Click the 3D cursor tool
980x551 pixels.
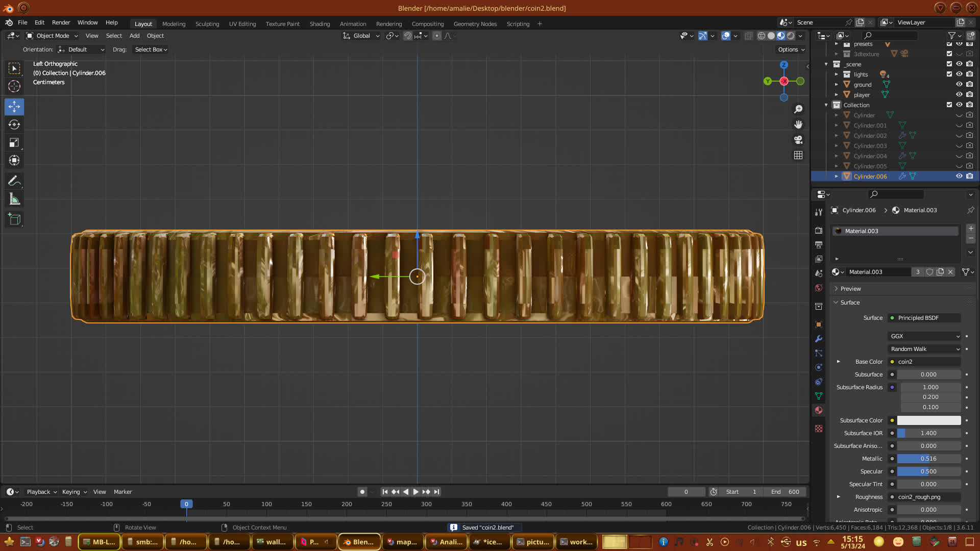pyautogui.click(x=14, y=86)
